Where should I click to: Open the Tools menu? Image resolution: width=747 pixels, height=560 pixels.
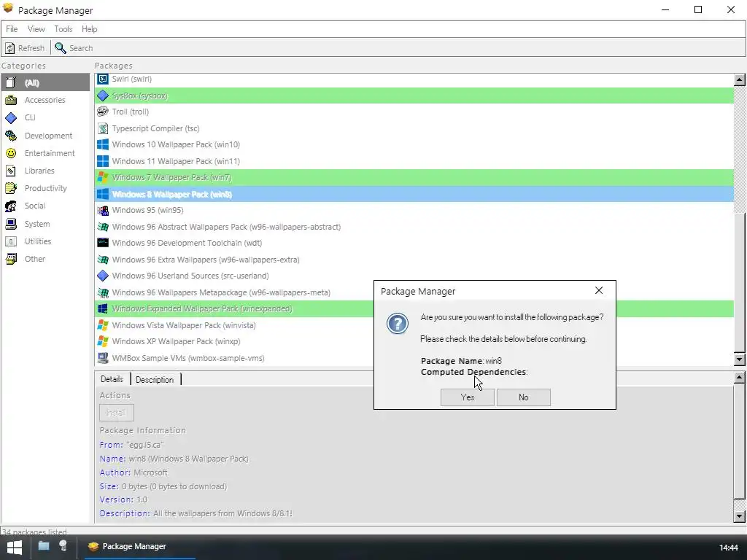coord(63,29)
